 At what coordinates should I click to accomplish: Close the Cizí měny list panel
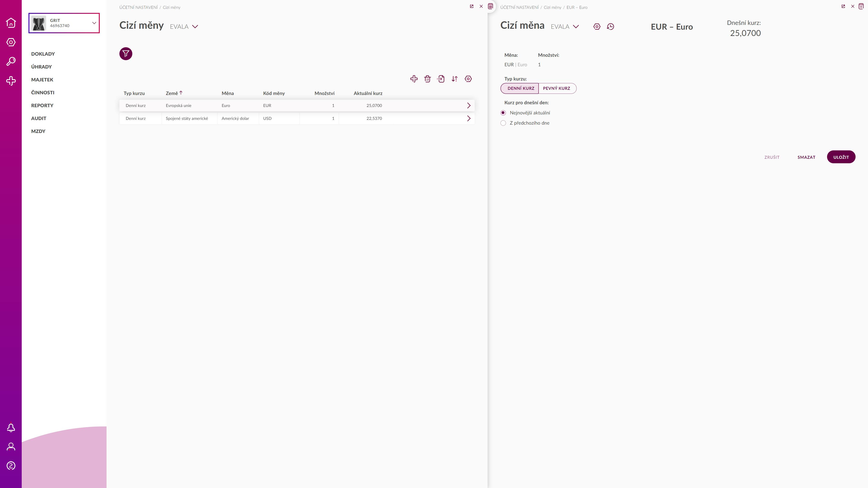point(481,6)
